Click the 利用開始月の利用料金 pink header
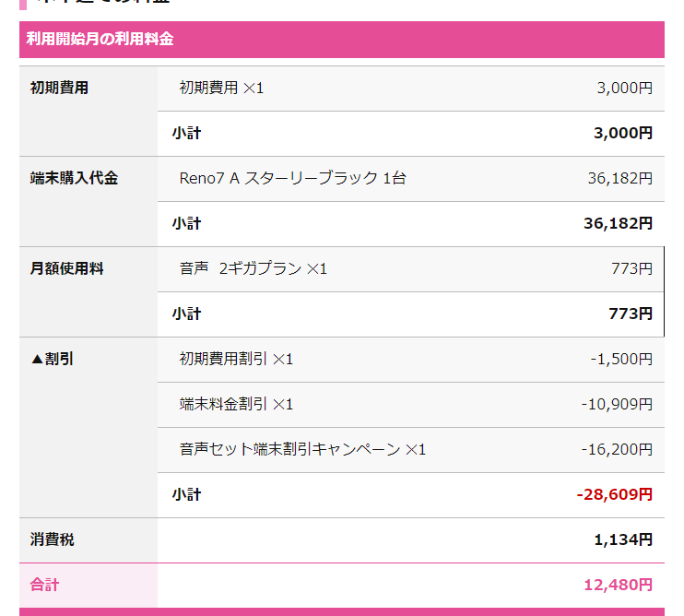 [342, 40]
